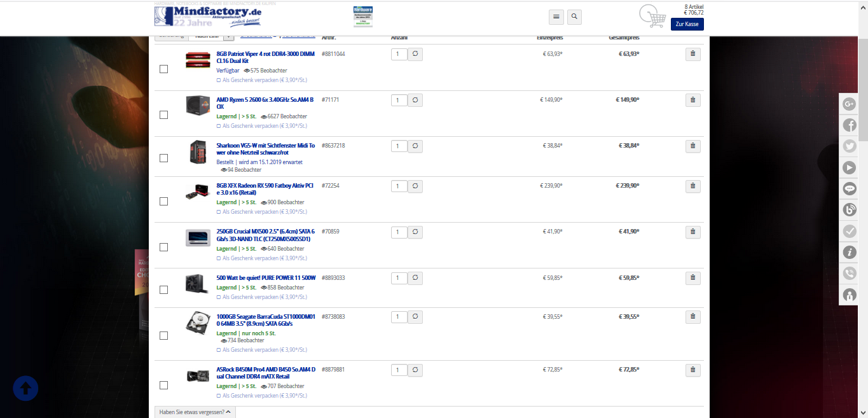The height and width of the screenshot is (418, 868).
Task: Open the play/video icon in side bar
Action: click(850, 167)
